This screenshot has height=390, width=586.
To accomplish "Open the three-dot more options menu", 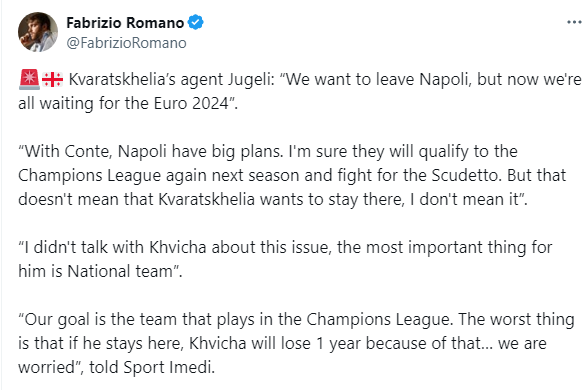I will click(574, 22).
